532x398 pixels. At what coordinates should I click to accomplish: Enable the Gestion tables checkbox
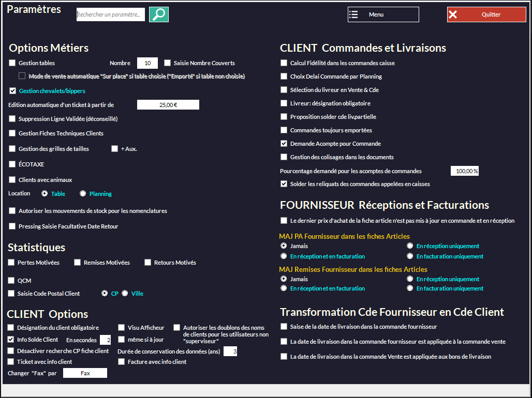12,63
